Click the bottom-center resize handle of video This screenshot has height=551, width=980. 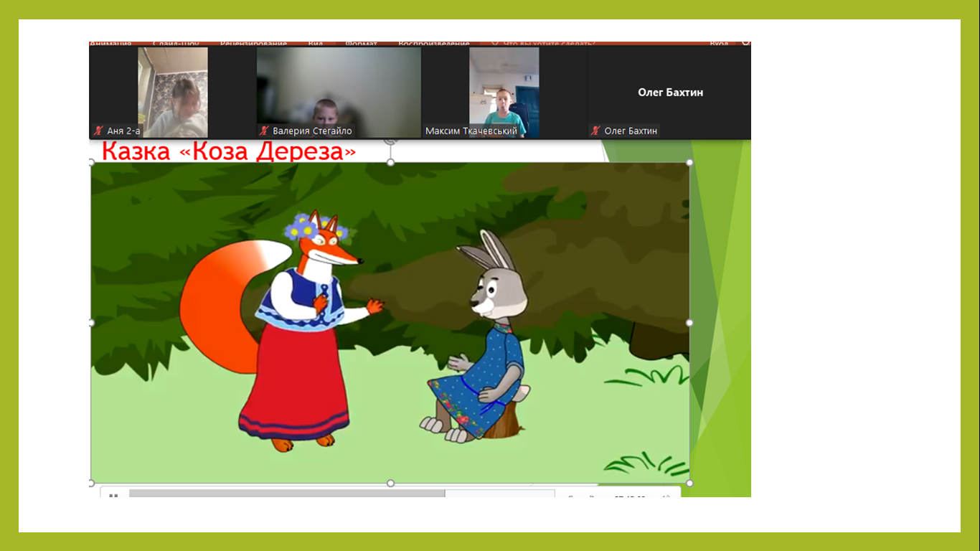pyautogui.click(x=390, y=483)
